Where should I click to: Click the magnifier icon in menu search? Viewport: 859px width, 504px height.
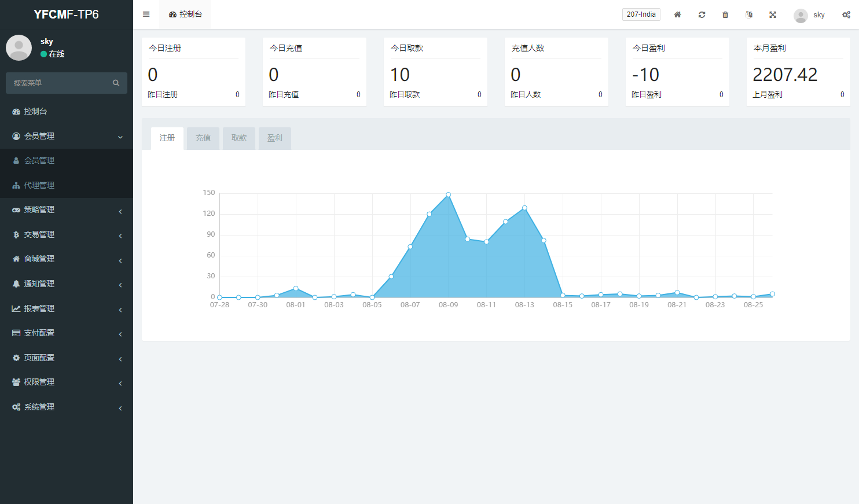coord(116,83)
